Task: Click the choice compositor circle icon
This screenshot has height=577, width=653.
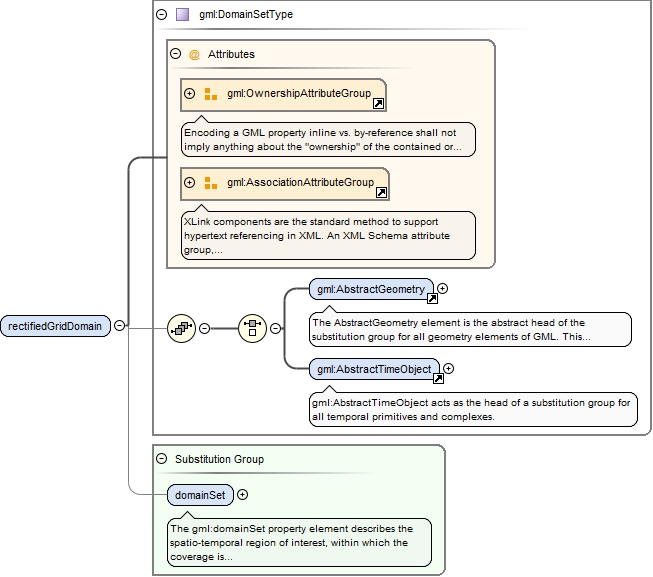Action: tap(252, 328)
